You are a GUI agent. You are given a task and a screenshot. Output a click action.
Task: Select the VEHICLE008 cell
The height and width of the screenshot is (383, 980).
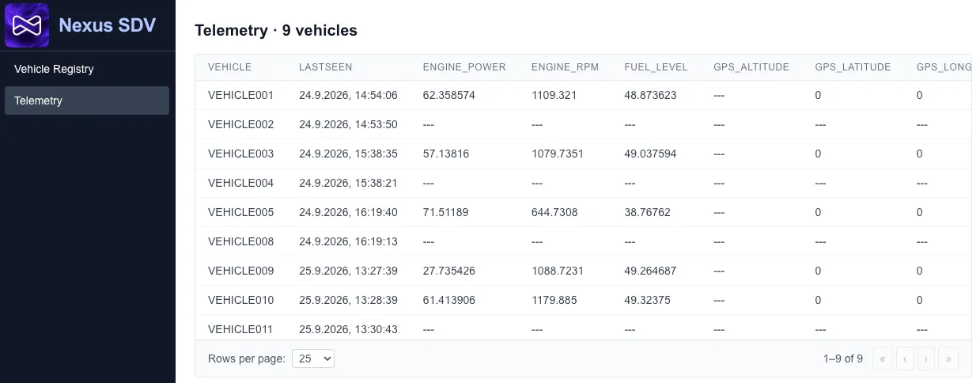click(240, 241)
